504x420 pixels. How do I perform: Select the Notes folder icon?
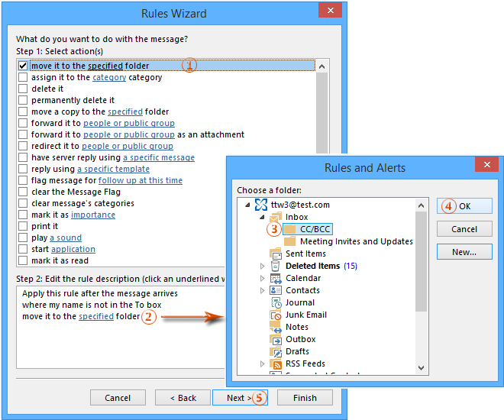[276, 327]
